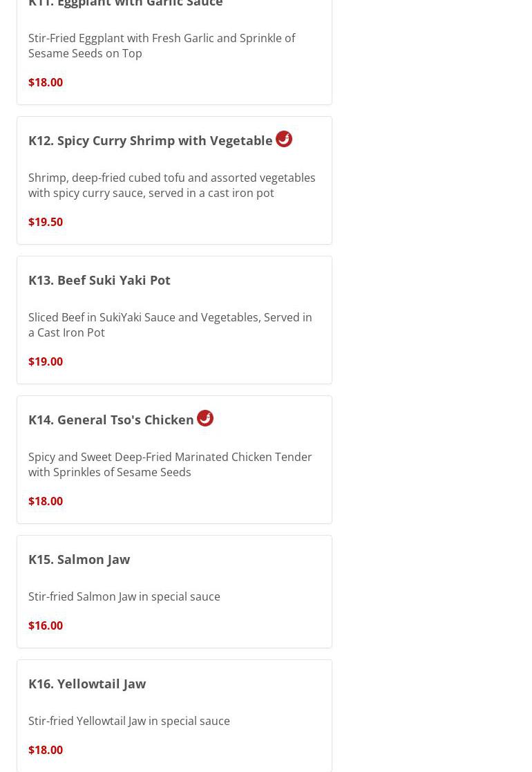This screenshot has width=532, height=772.
Task: Click $18.00 price under General Tso's Chicken
Action: pyautogui.click(x=46, y=501)
